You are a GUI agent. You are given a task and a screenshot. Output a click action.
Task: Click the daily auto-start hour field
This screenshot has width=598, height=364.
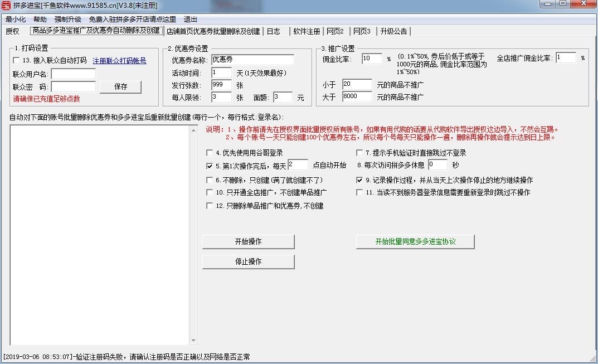click(298, 164)
